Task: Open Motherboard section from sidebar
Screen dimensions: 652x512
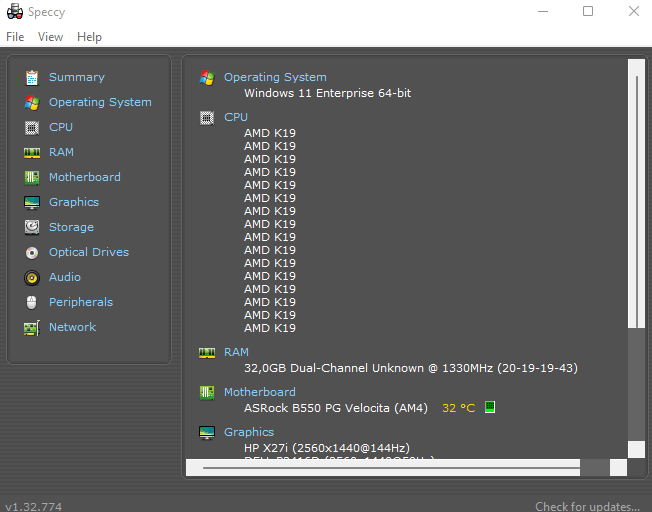Action: coord(85,177)
